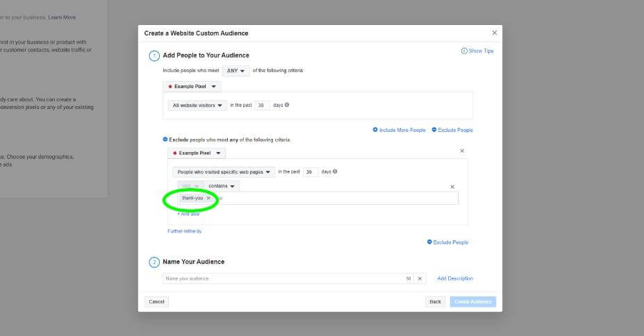Open the ANY criteria dropdown
This screenshot has height=336, width=644.
point(236,71)
